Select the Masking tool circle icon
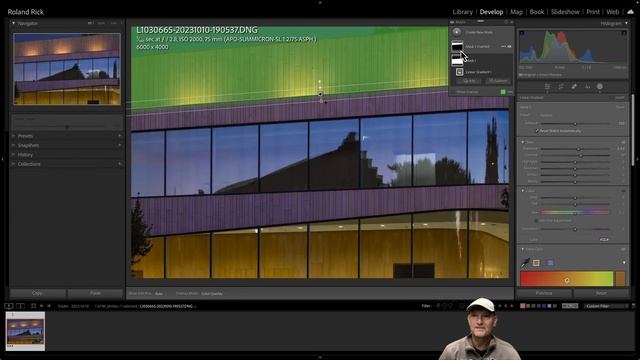The image size is (640, 360). 600,87
